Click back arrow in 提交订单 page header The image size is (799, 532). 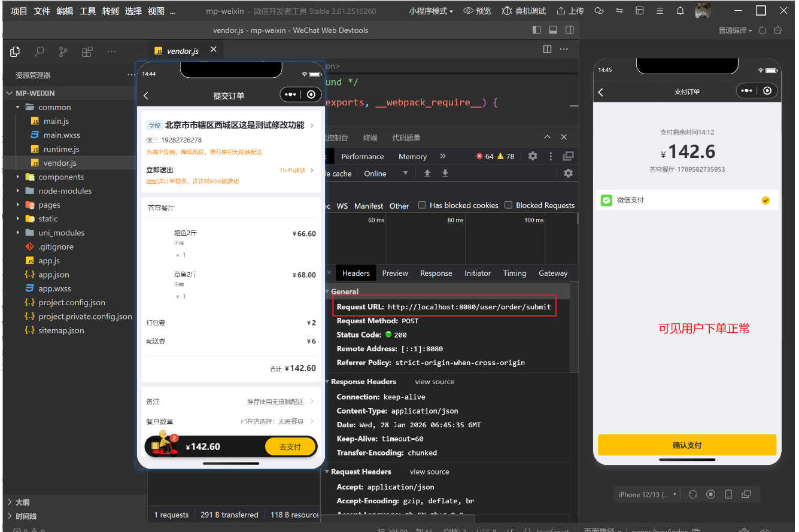[x=146, y=96]
